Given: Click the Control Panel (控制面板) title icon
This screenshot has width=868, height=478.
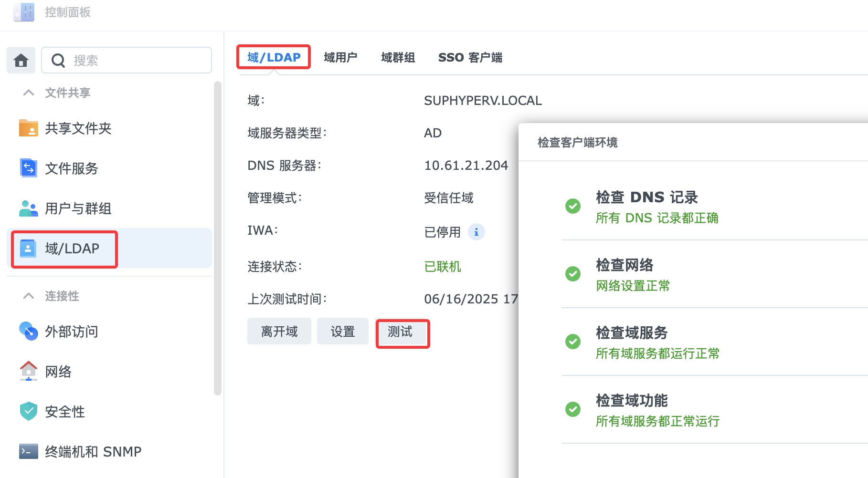Looking at the screenshot, I should pos(24,12).
